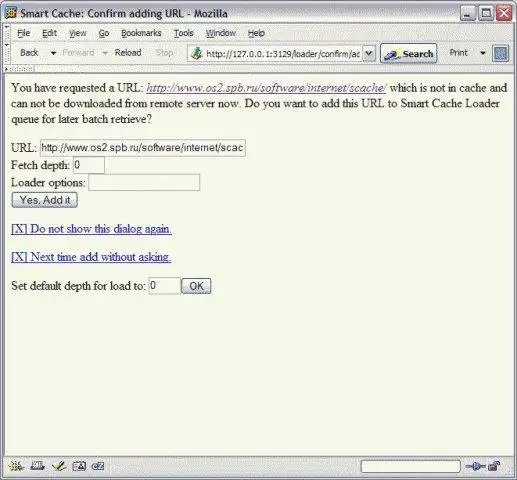Open the Edit menu
517x480 pixels.
[x=49, y=33]
